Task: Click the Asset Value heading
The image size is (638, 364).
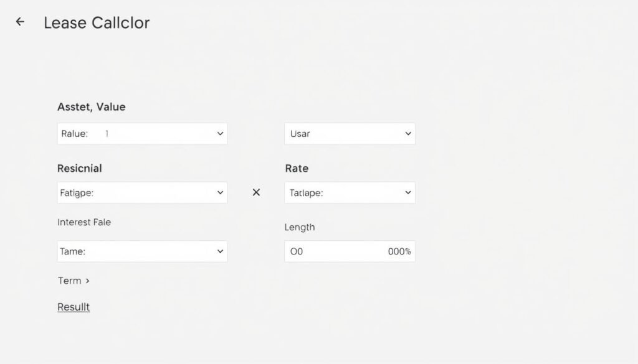Action: [92, 106]
